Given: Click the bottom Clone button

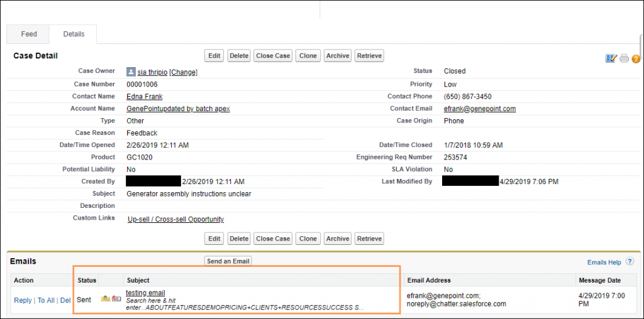Looking at the screenshot, I should [308, 239].
